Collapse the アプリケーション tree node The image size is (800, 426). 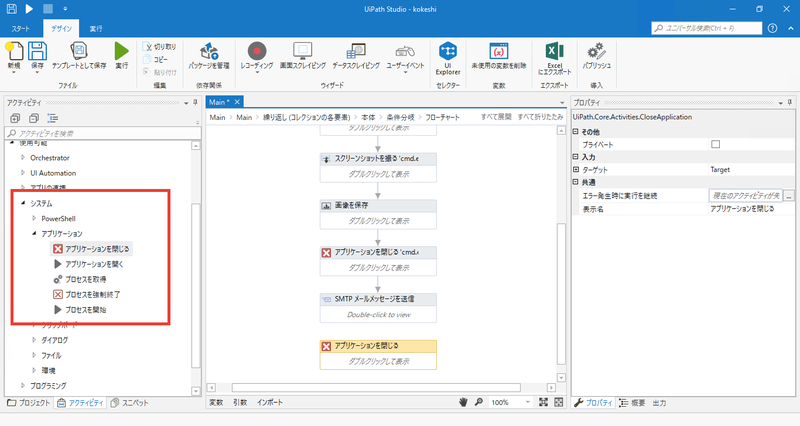(x=34, y=234)
